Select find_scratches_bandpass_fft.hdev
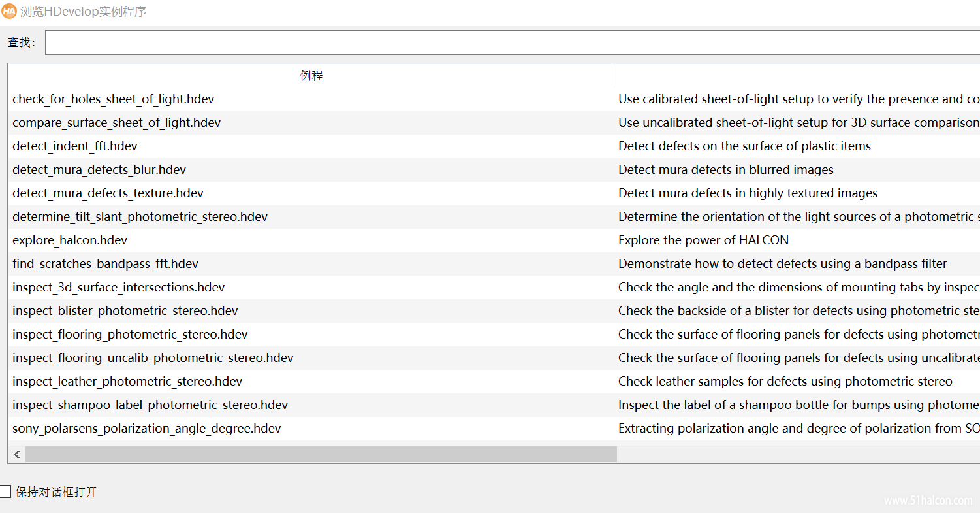This screenshot has height=513, width=980. (106, 264)
